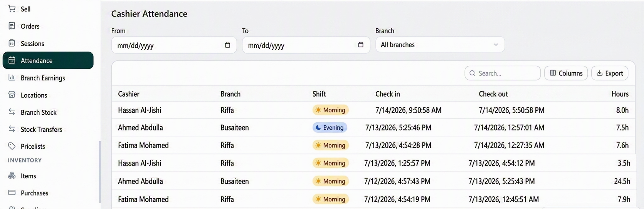The width and height of the screenshot is (644, 209).
Task: Open Stock Transfers in sidebar
Action: [48, 129]
